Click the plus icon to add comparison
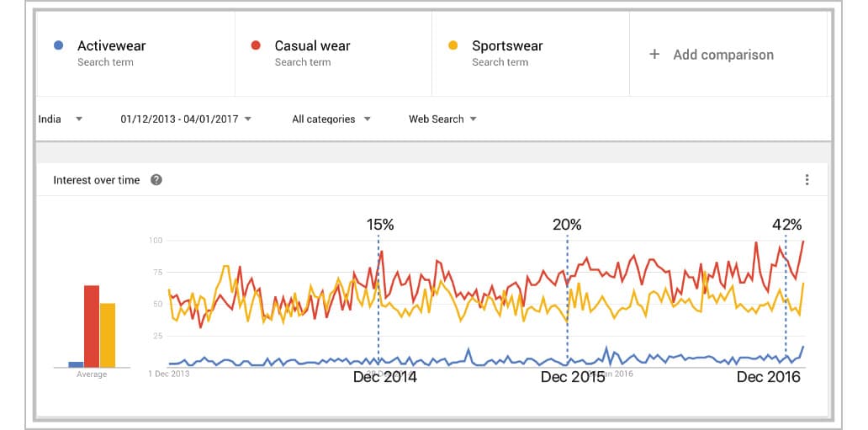Image resolution: width=868 pixels, height=430 pixels. (x=654, y=55)
